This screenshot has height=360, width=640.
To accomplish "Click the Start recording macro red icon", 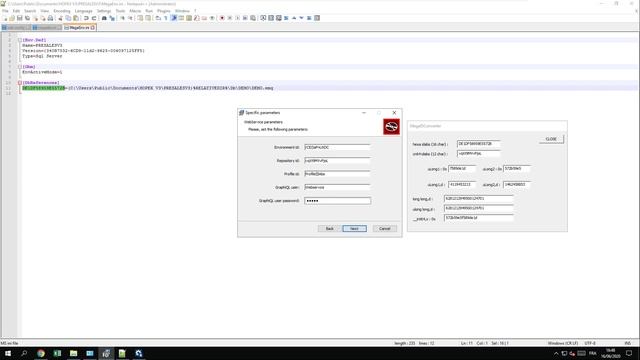I will (x=222, y=18).
